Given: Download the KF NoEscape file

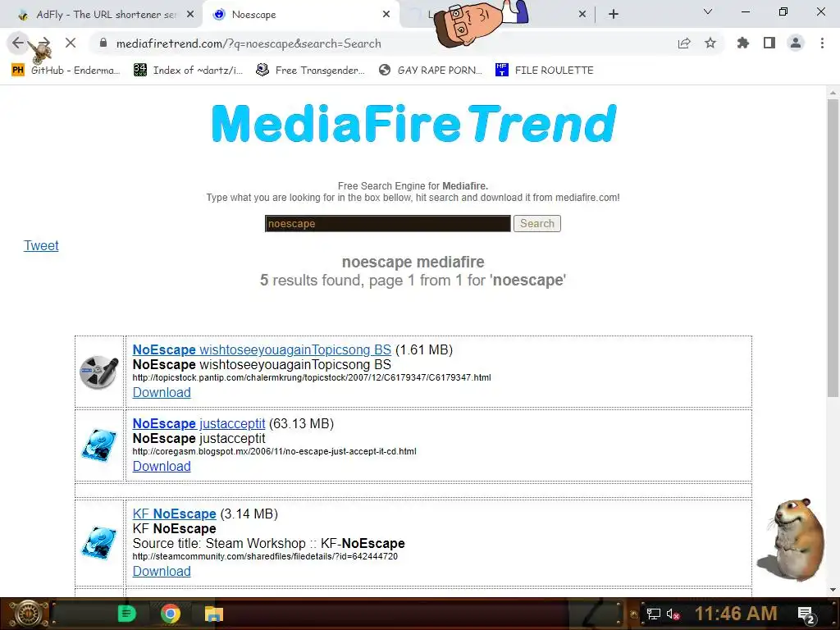Looking at the screenshot, I should tap(162, 571).
